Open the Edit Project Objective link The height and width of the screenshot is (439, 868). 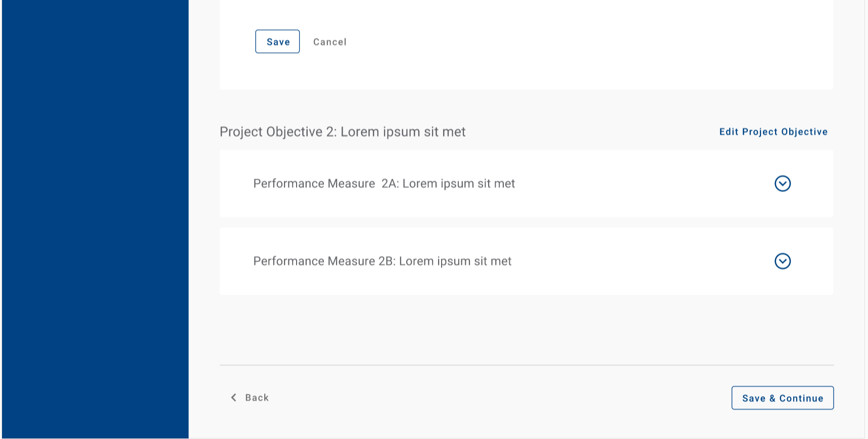773,132
